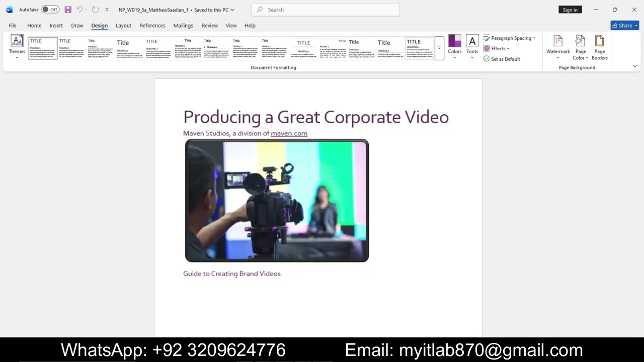
Task: Switch to the Insert tab
Action: tap(56, 25)
